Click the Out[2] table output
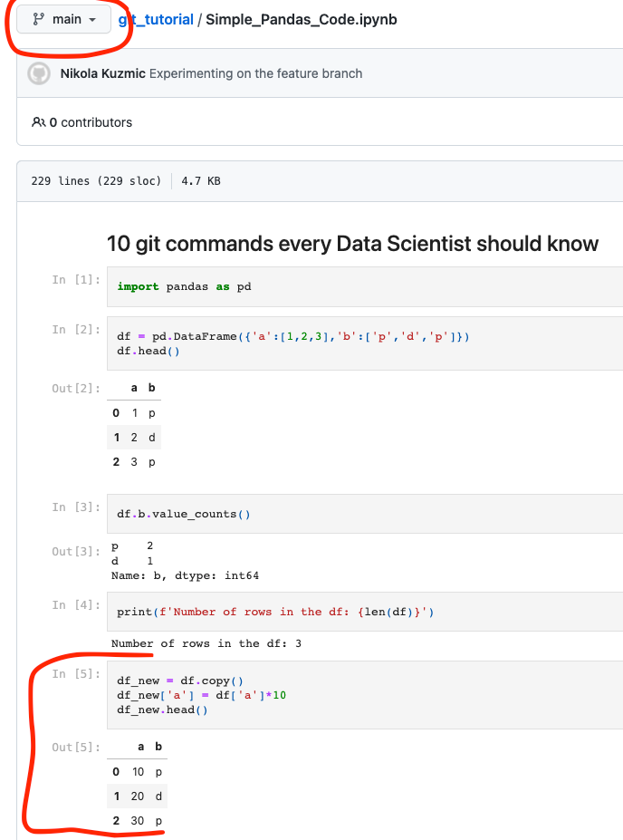This screenshot has height=840, width=623. [x=134, y=424]
